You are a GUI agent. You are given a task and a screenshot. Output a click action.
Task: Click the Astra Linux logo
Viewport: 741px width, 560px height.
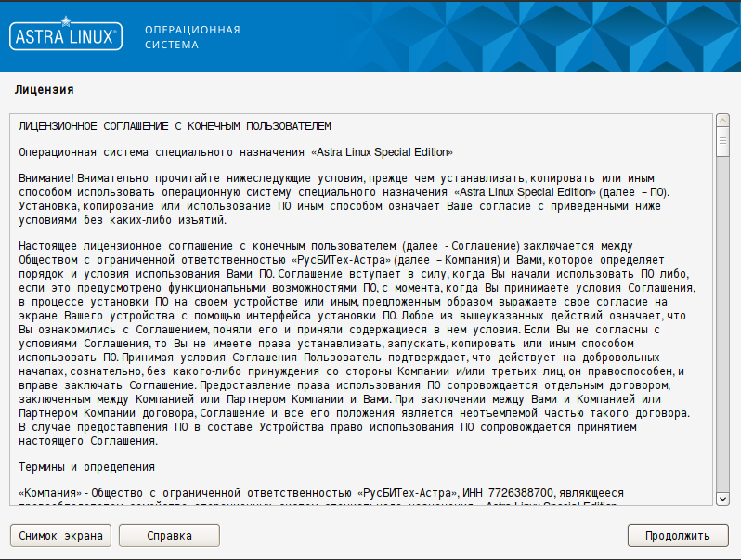[x=66, y=34]
